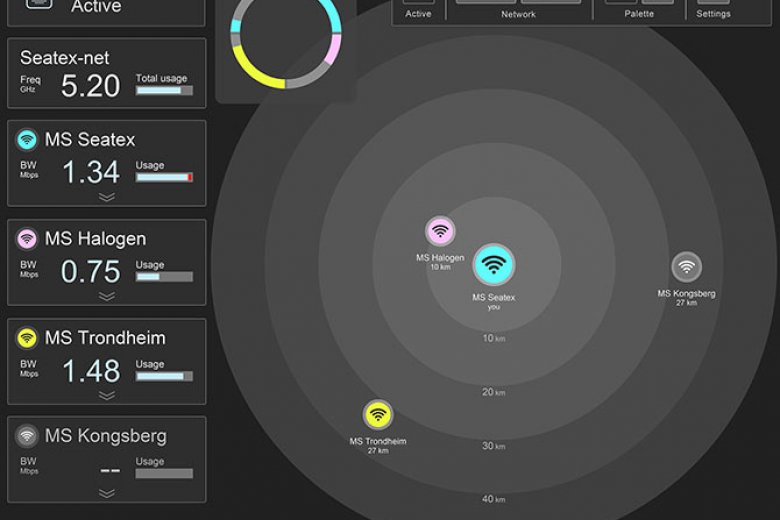Click the '40 km' ring label
Image resolution: width=780 pixels, height=520 pixels.
point(493,499)
